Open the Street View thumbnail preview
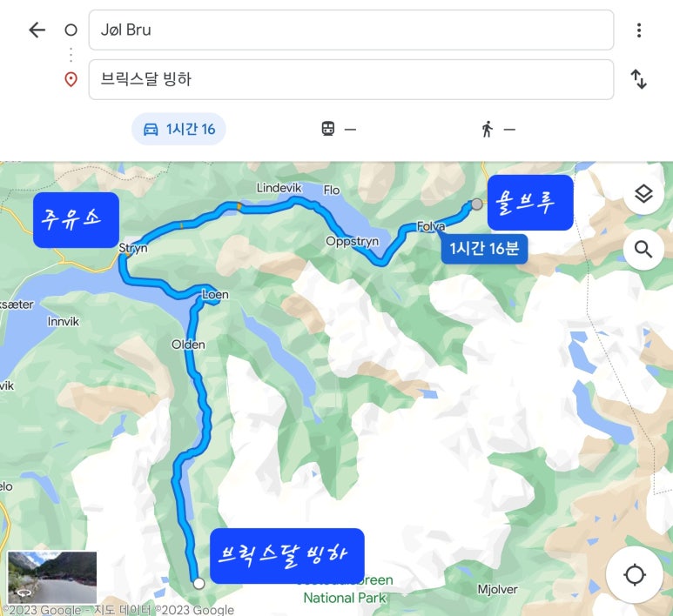 click(52, 578)
